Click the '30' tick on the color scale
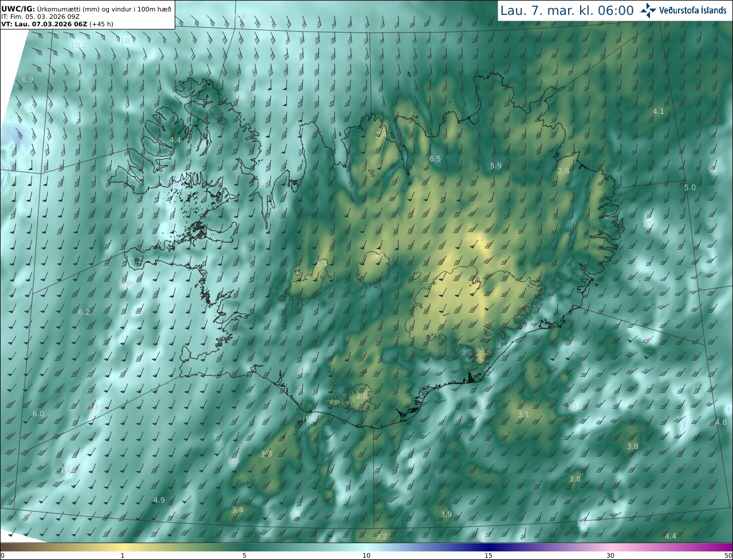The height and width of the screenshot is (560, 733). [610, 555]
